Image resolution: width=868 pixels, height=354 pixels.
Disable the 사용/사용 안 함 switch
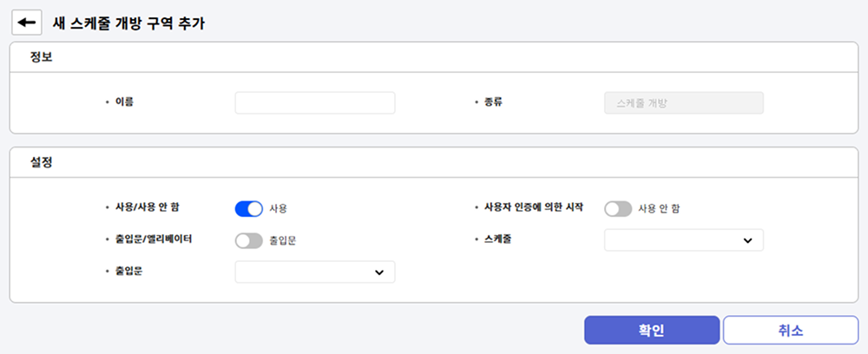pyautogui.click(x=248, y=208)
